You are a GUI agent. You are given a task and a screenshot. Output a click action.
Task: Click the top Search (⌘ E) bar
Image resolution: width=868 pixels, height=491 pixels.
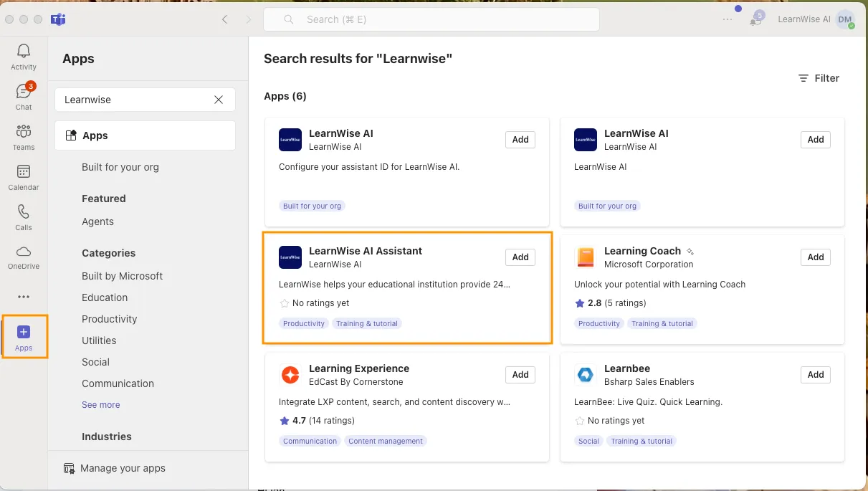[x=431, y=19]
